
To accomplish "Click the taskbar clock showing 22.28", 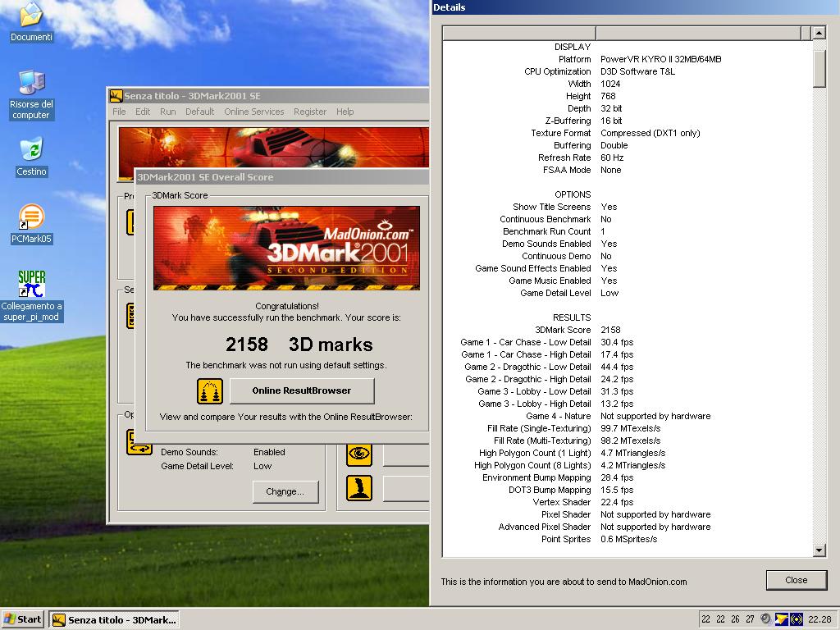I will [819, 620].
